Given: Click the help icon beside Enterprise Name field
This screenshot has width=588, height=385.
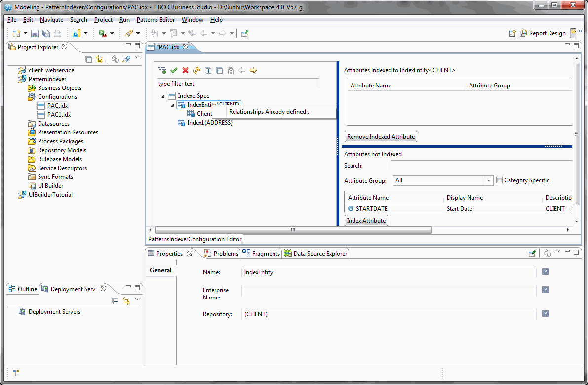Looking at the screenshot, I should 545,289.
